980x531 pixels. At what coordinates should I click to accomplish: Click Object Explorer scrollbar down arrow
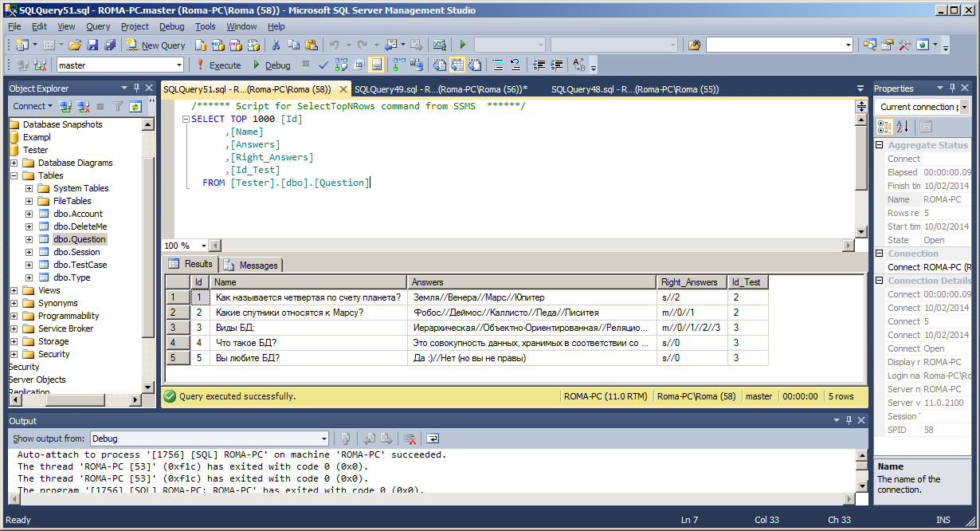148,387
